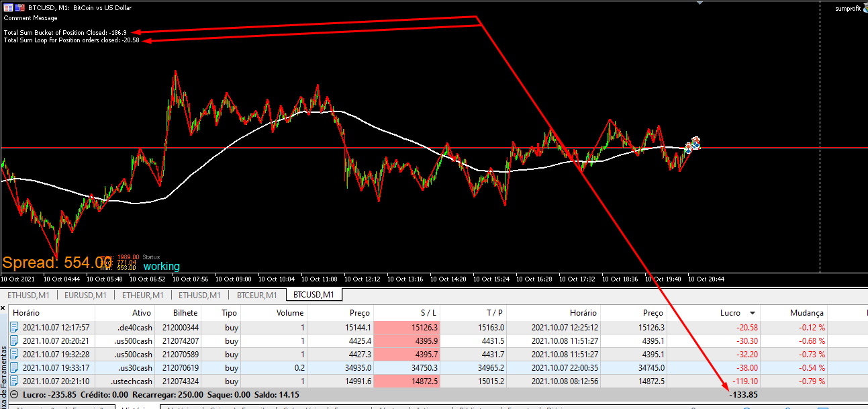
Task: Click 'Total Sum Loop for Position orders closed' text
Action: (x=72, y=40)
